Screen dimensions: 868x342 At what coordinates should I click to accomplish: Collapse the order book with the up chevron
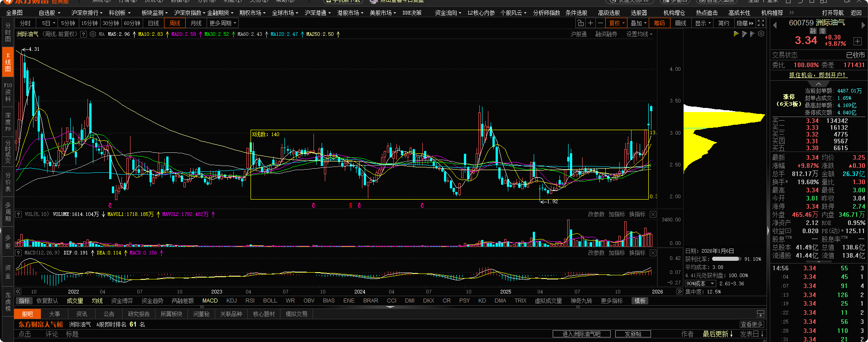[x=818, y=84]
